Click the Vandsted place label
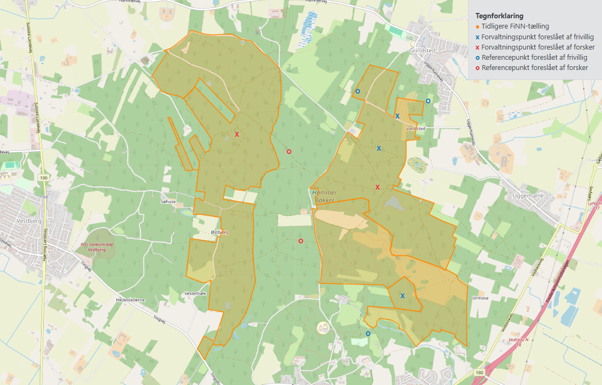 point(416,129)
